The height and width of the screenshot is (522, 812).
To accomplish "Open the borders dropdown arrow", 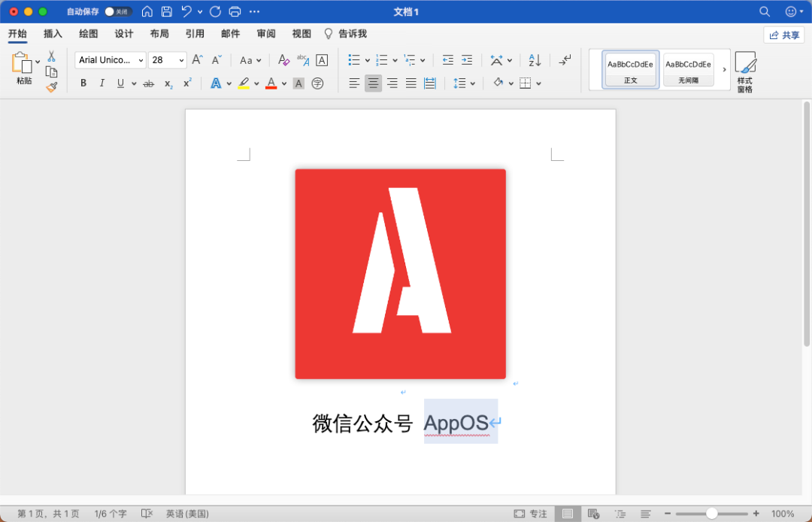I will [538, 83].
